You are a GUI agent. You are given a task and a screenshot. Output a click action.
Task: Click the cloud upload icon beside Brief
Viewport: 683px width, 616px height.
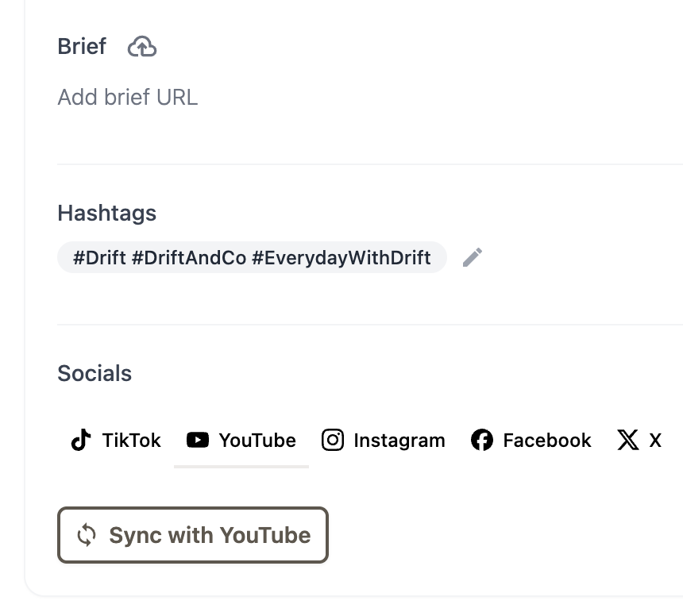coord(142,47)
